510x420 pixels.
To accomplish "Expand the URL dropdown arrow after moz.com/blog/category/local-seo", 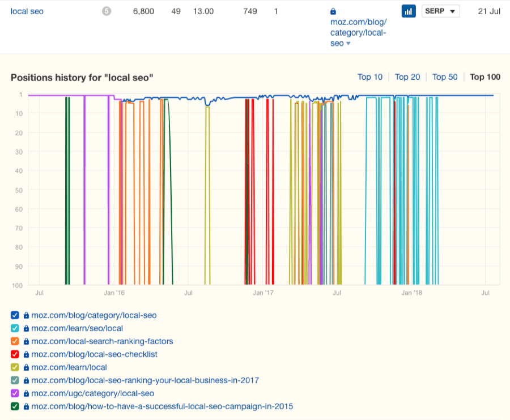I will [348, 44].
